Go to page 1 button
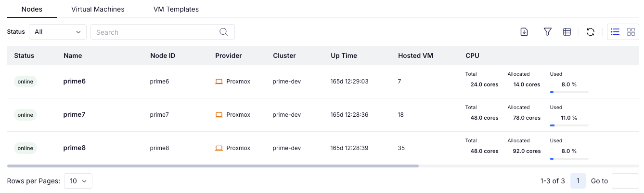 (578, 181)
